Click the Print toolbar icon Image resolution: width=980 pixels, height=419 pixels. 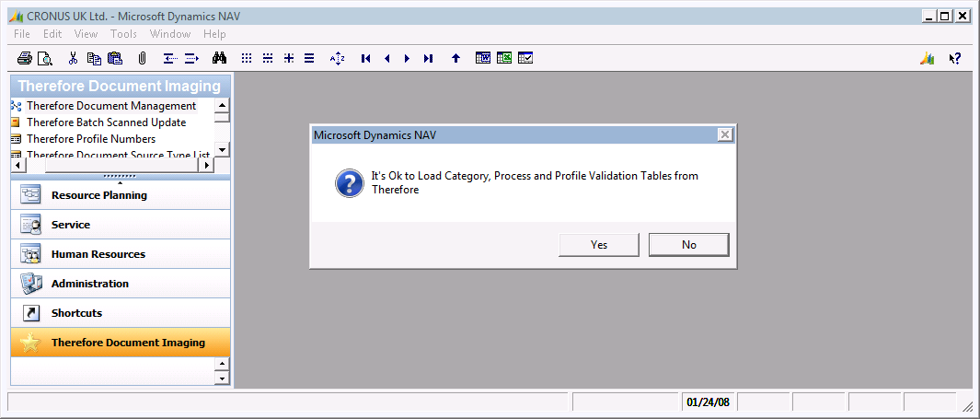[25, 59]
